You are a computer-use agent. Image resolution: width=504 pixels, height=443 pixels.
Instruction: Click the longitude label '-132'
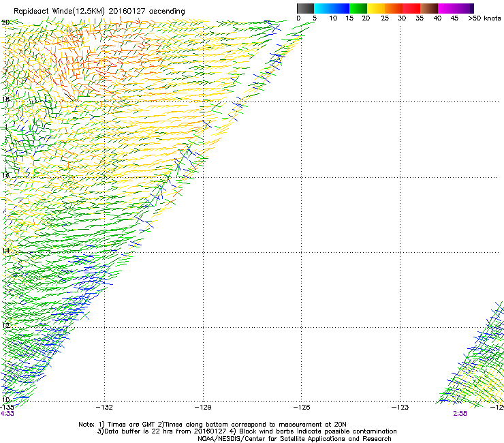[x=104, y=408]
